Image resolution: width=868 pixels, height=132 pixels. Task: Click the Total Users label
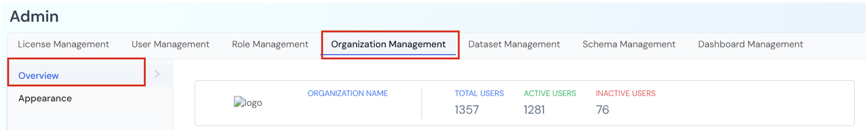click(x=479, y=93)
